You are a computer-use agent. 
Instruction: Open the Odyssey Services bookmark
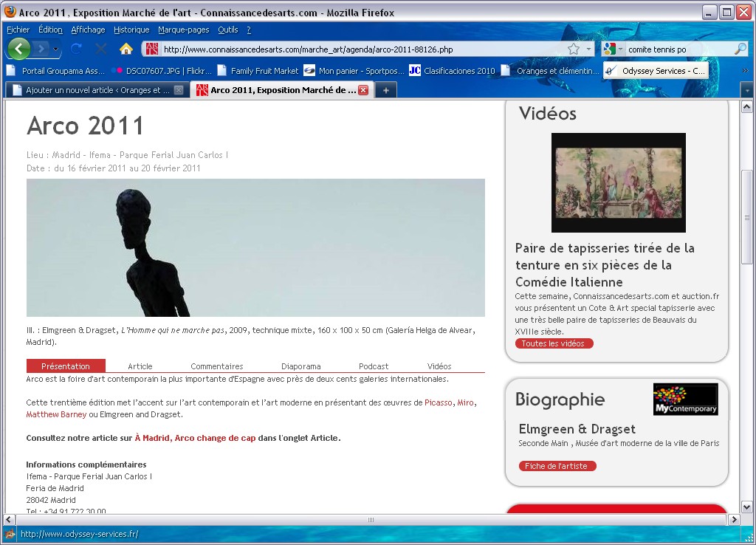[x=656, y=71]
